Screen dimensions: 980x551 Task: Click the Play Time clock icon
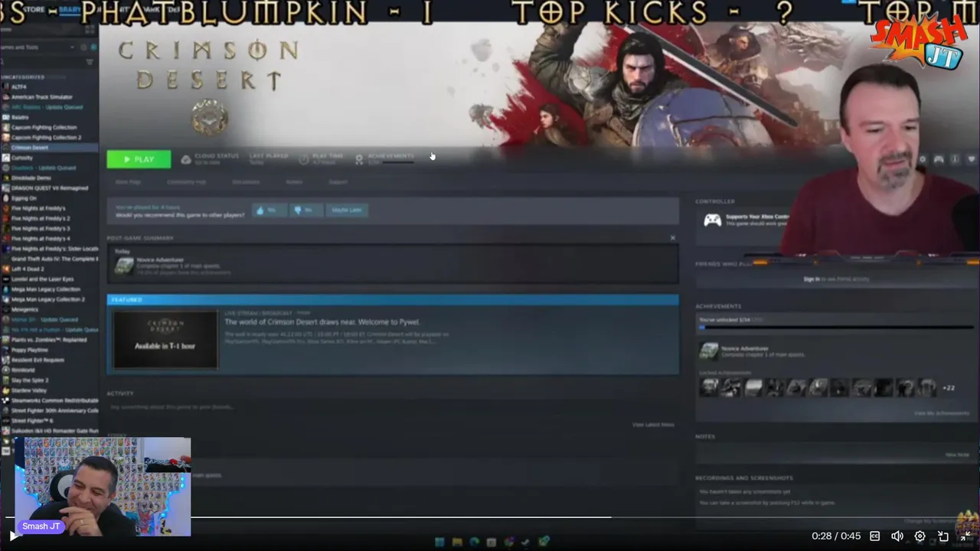[x=304, y=159]
